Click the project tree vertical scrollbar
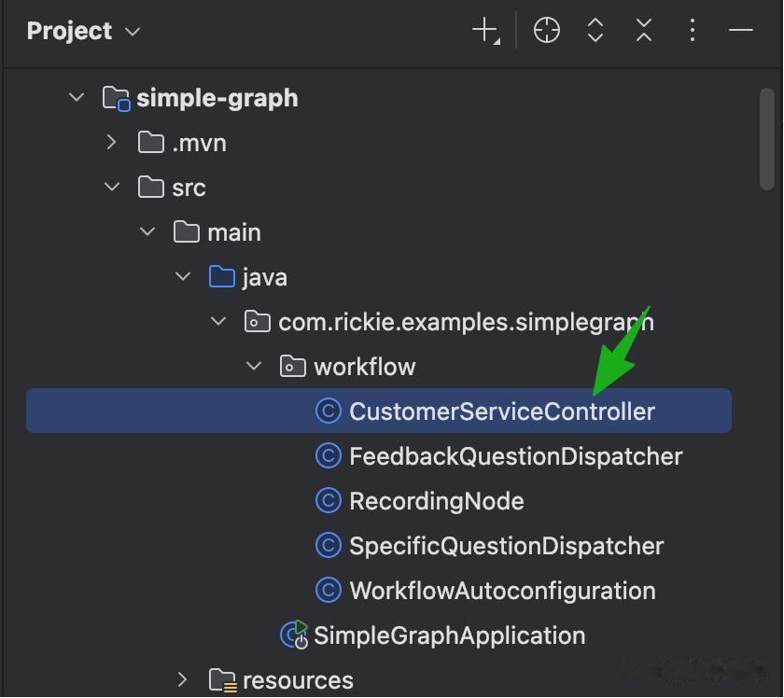Image resolution: width=784 pixels, height=698 pixels. tap(767, 138)
